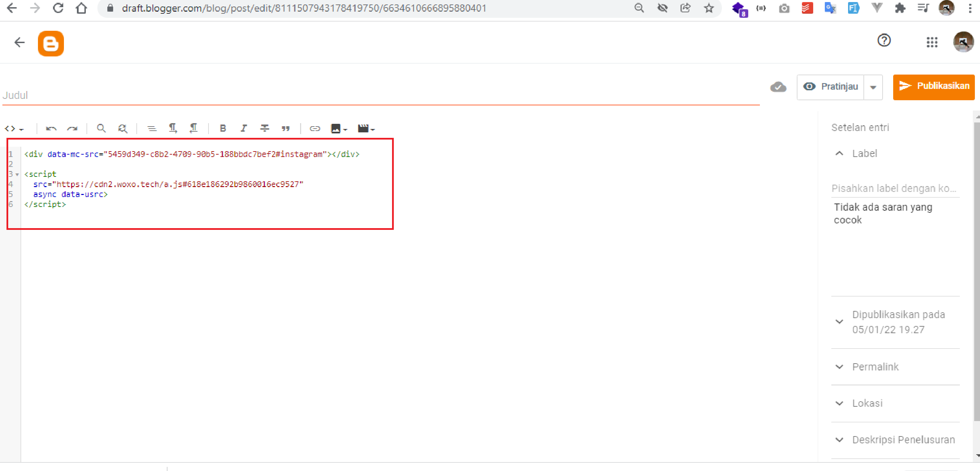Collapse the Label section
Image resolution: width=980 pixels, height=471 pixels.
click(839, 154)
